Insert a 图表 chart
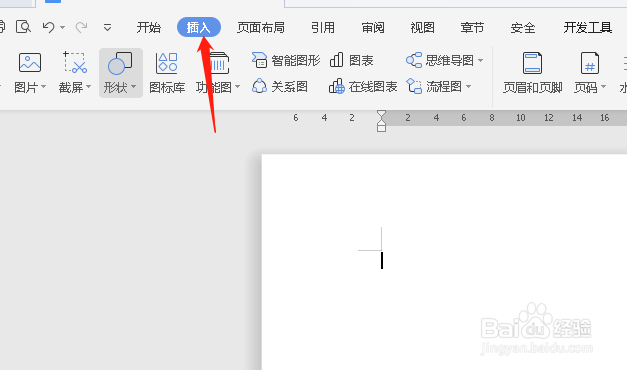Image resolution: width=627 pixels, height=370 pixels. [351, 60]
